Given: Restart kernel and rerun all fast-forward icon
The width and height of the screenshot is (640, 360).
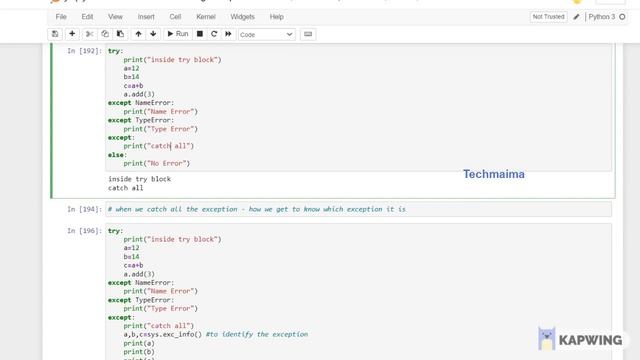Looking at the screenshot, I should pos(228,34).
